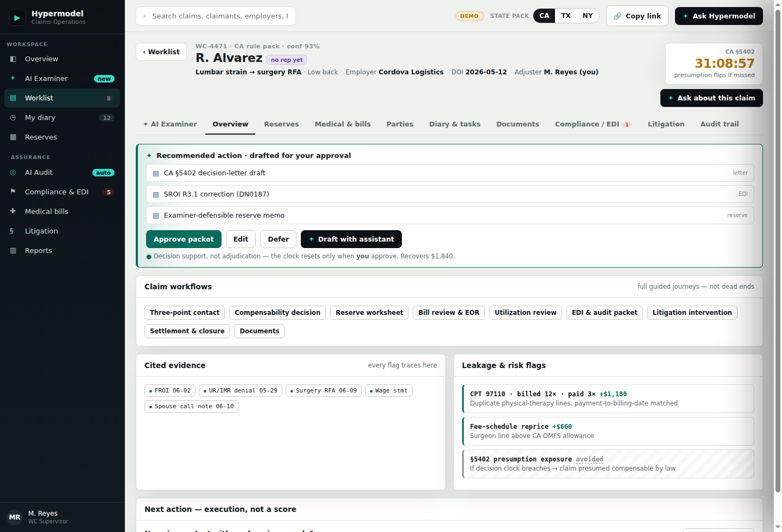Open the Reserves tab
The width and height of the screenshot is (782, 532).
coord(281,124)
